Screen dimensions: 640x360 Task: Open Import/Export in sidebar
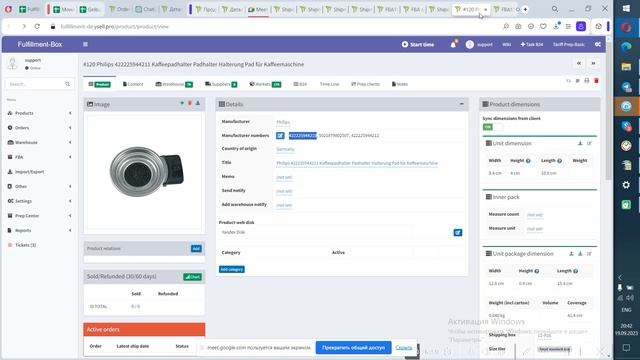(40, 172)
